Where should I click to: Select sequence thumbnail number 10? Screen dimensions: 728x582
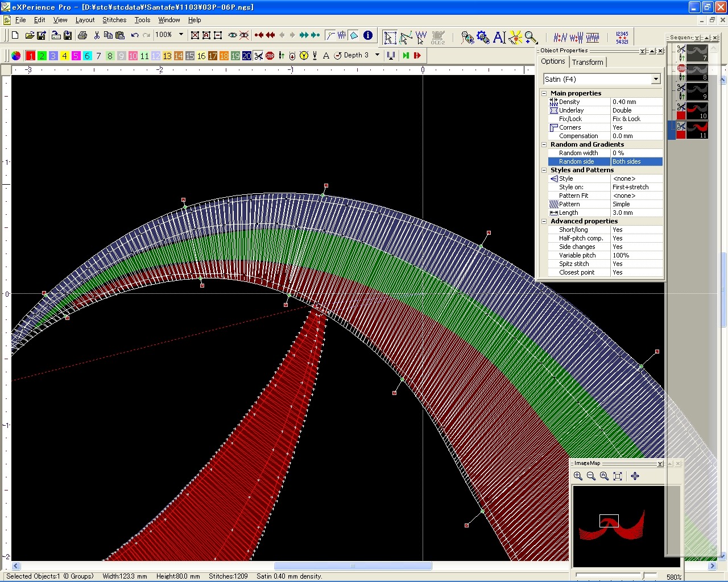(x=697, y=110)
